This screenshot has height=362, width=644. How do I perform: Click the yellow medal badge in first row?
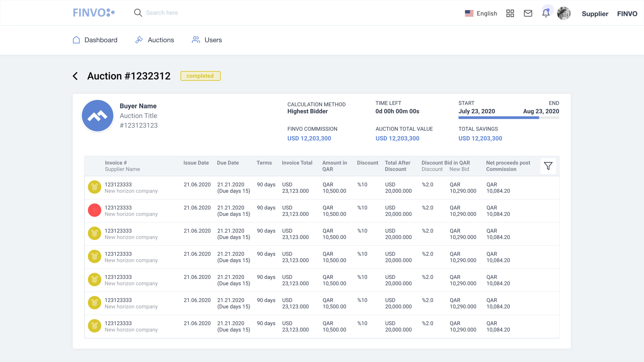click(x=94, y=187)
